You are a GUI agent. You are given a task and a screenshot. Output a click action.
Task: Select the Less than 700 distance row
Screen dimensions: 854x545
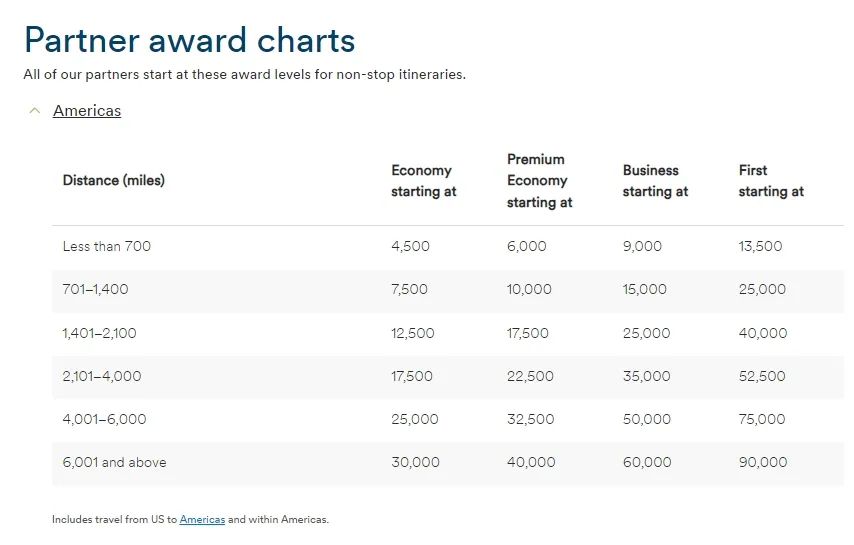click(107, 246)
